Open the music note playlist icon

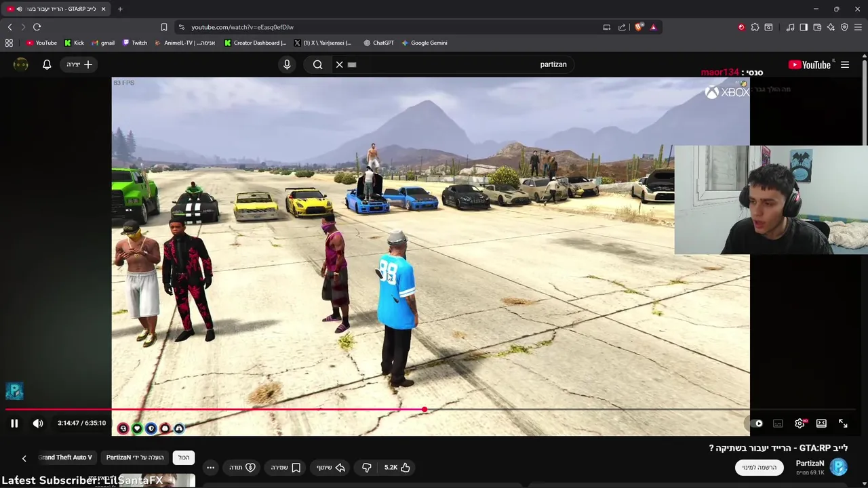click(x=790, y=27)
